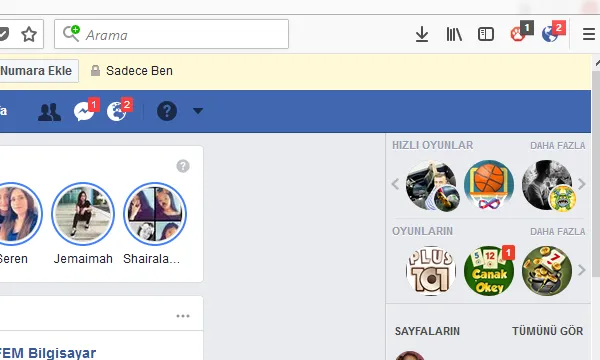View Jemaimah's story
The height and width of the screenshot is (360, 600).
tap(83, 213)
